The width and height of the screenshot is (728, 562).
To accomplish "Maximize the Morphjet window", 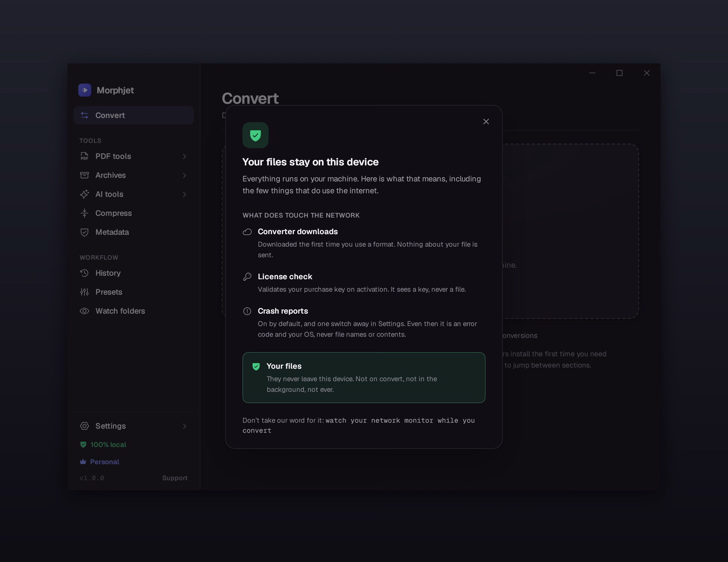I will click(619, 73).
